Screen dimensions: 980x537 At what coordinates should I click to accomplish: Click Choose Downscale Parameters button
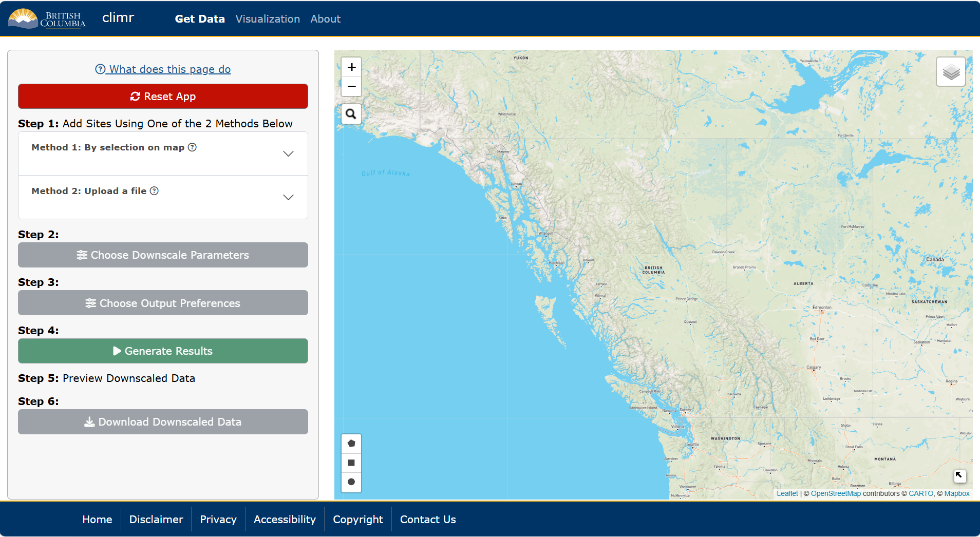click(x=163, y=255)
